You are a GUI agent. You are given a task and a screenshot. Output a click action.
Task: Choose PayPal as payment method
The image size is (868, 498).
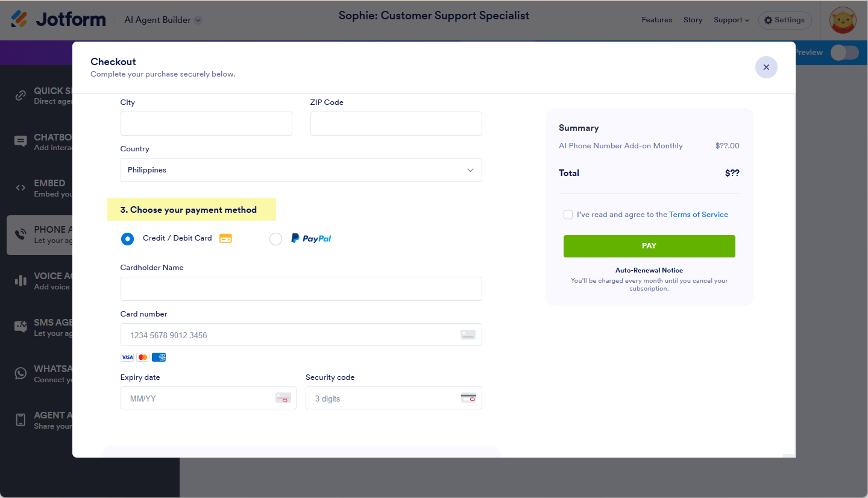(x=275, y=239)
